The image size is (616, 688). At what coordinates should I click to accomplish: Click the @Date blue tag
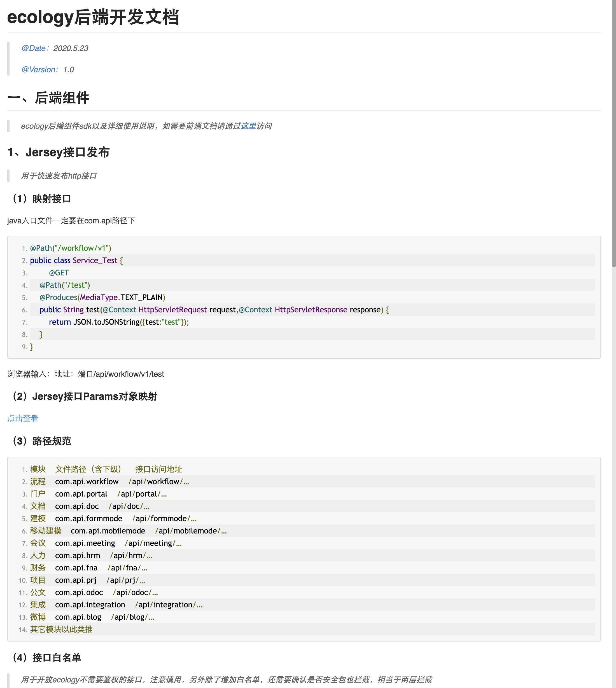(x=33, y=48)
